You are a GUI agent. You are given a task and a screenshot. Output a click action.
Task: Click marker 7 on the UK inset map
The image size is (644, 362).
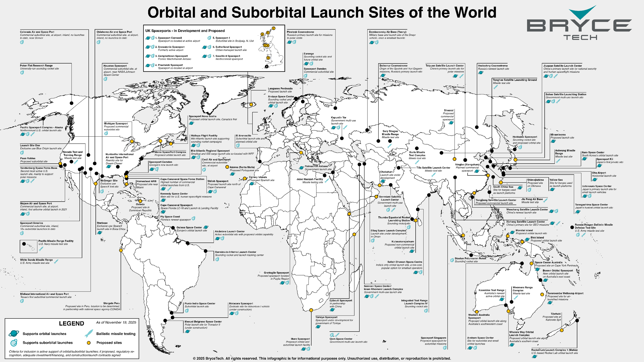[274, 28]
